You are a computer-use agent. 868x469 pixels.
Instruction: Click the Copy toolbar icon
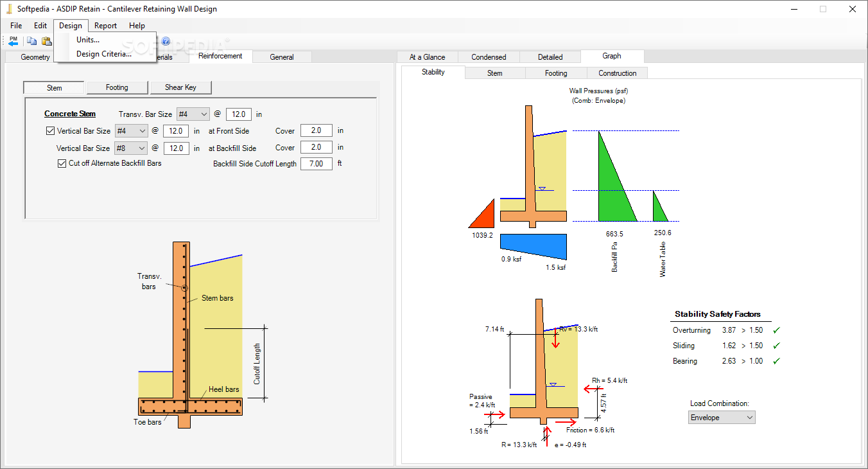pos(31,41)
